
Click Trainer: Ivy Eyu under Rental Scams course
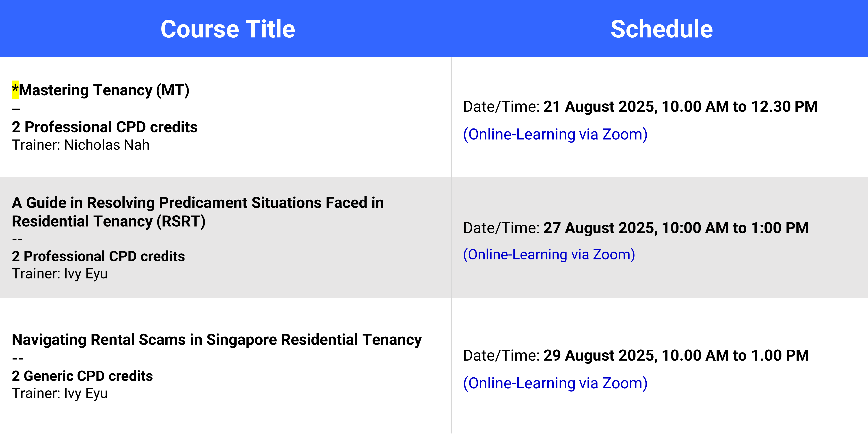60,393
